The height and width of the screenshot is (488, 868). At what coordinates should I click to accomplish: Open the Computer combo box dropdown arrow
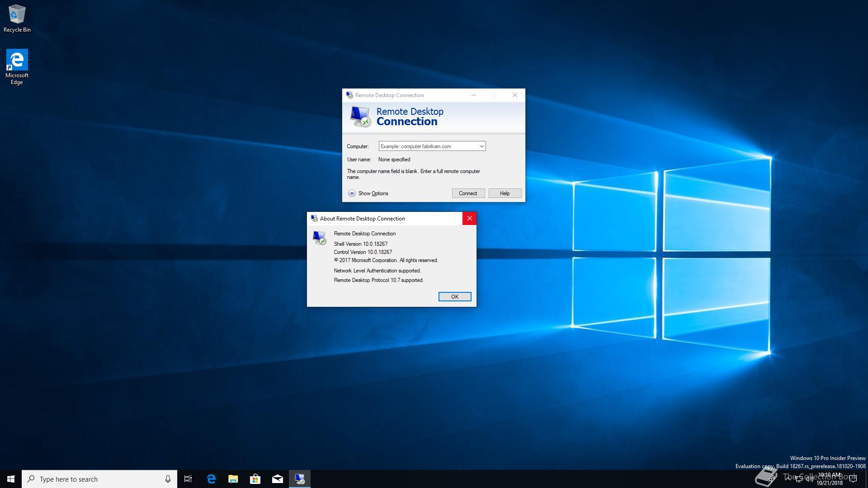pos(481,146)
